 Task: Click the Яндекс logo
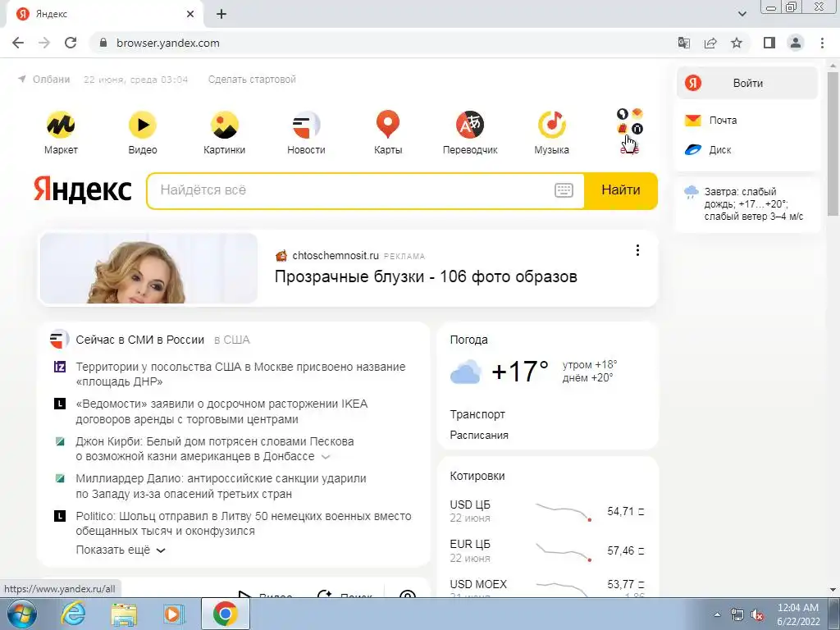83,189
